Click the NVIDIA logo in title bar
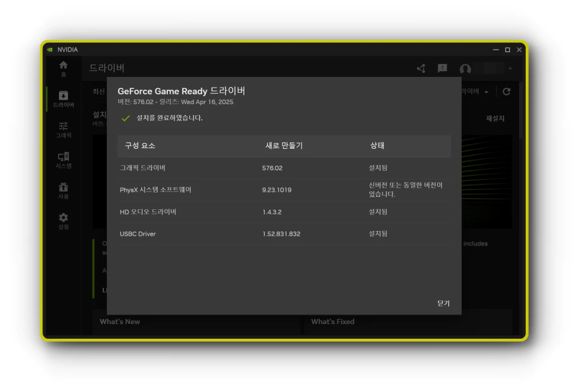 [x=50, y=50]
